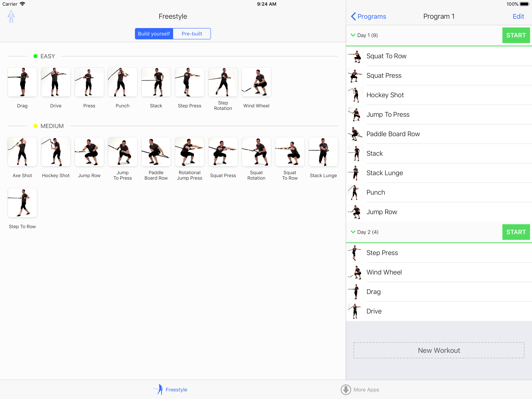Screen dimensions: 532x399
Task: Pick the Rotational Jump Press icon
Action: (189, 152)
